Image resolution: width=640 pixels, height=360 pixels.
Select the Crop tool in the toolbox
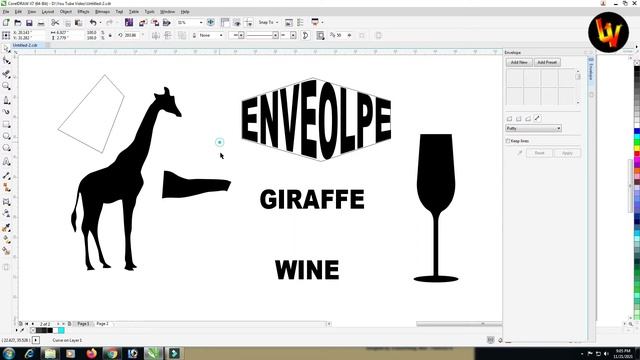(7, 73)
